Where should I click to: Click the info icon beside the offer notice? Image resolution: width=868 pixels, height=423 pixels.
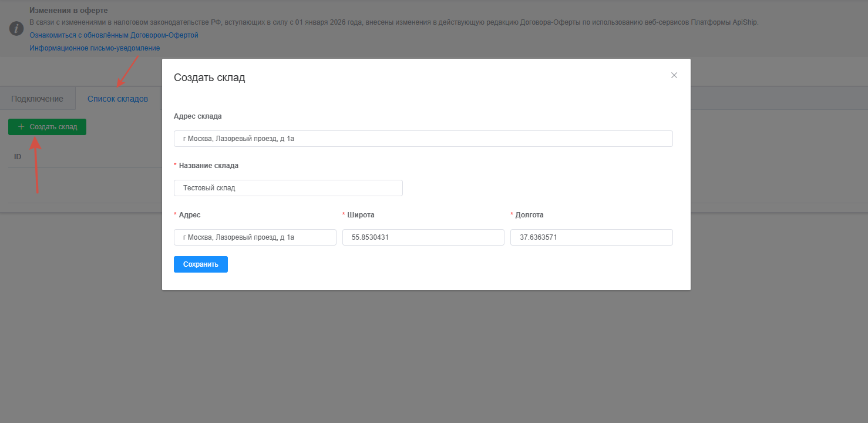16,29
